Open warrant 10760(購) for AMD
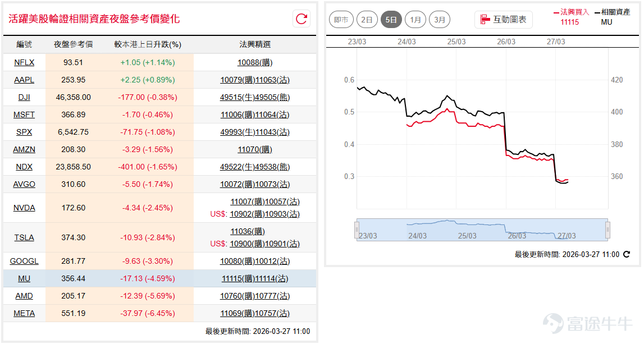This screenshot has height=344, width=644. [x=237, y=296]
